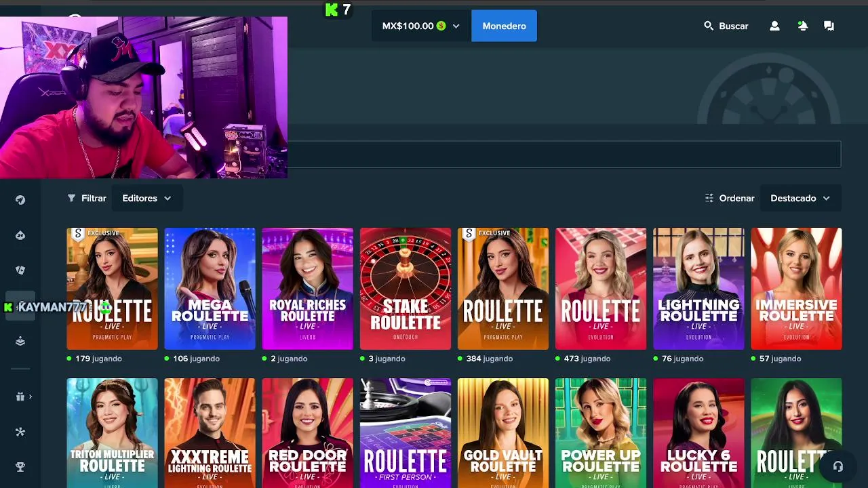
Task: Launch Stake Roulette game
Action: point(406,289)
